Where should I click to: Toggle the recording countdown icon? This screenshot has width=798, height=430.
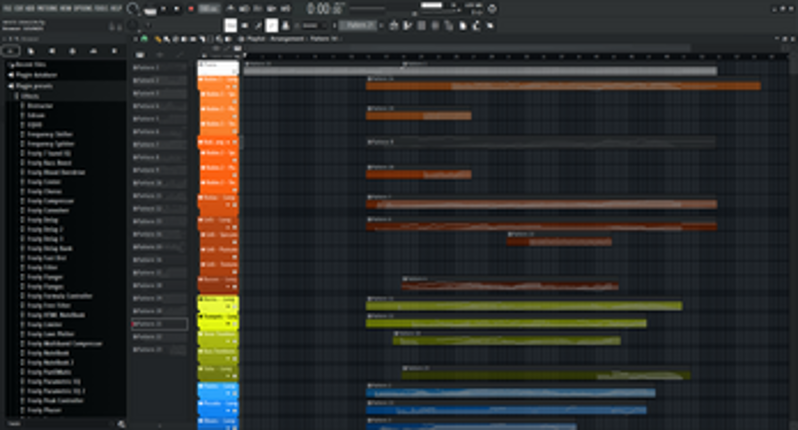pyautogui.click(x=258, y=9)
